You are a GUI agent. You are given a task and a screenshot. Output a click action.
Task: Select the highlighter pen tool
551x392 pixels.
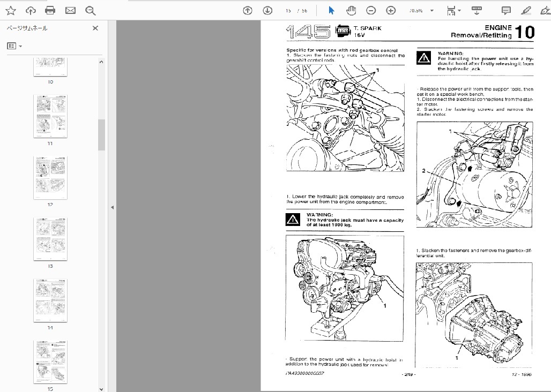526,11
